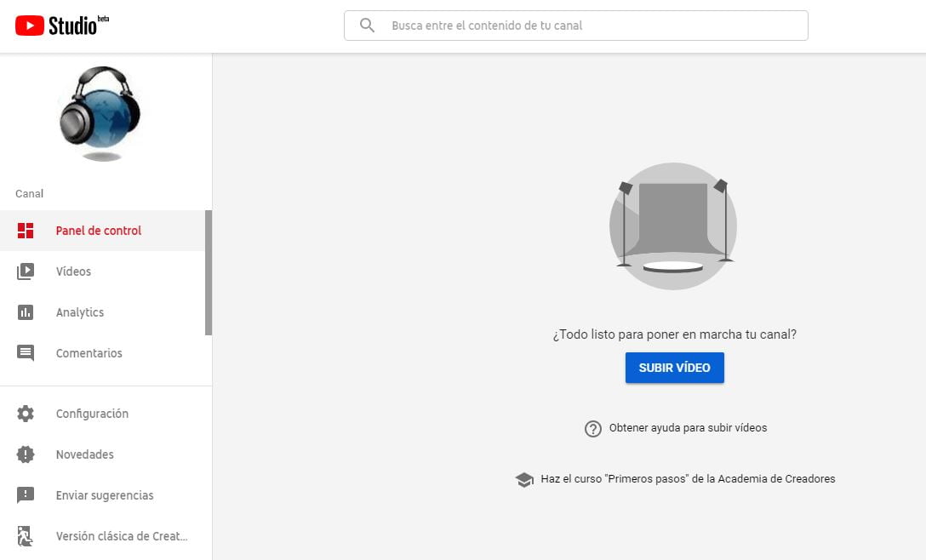Click the Vídeos play icon in sidebar

26,271
